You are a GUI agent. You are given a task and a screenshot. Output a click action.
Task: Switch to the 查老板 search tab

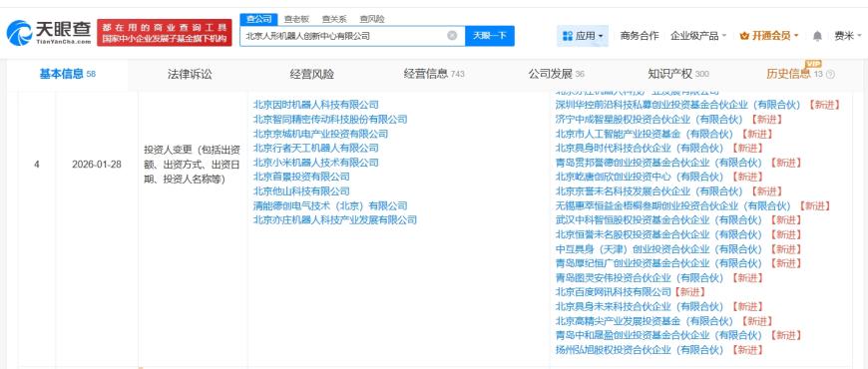[296, 19]
